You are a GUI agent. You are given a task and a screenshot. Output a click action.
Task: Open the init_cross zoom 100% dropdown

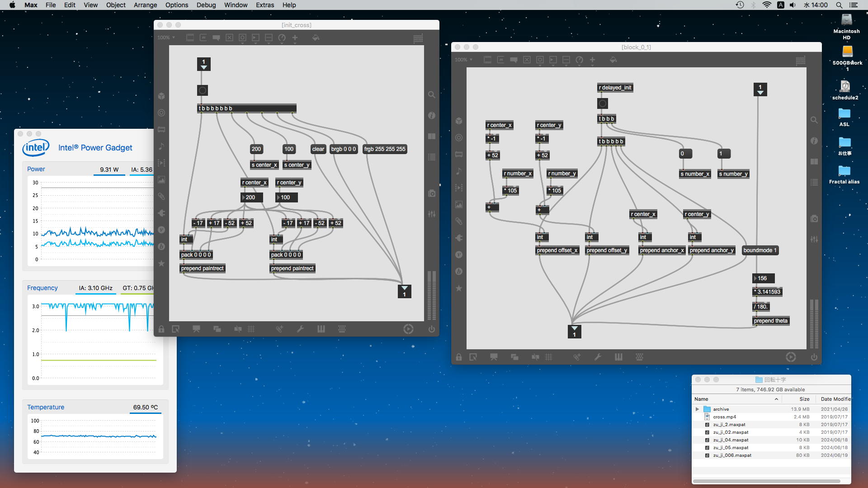point(166,38)
